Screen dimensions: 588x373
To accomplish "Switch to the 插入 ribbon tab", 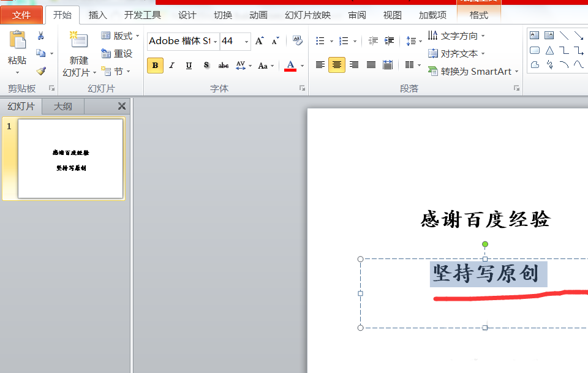I will 98,15.
